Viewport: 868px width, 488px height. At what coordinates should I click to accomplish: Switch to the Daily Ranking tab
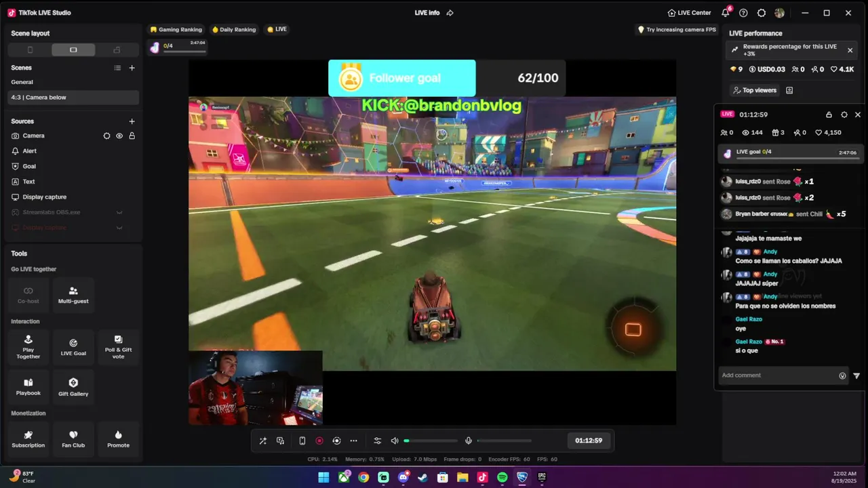(234, 30)
